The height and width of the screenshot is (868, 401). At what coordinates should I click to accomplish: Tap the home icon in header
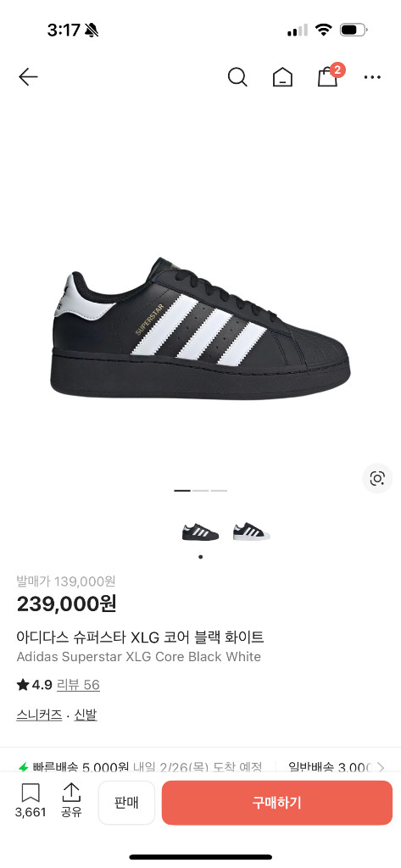point(282,77)
